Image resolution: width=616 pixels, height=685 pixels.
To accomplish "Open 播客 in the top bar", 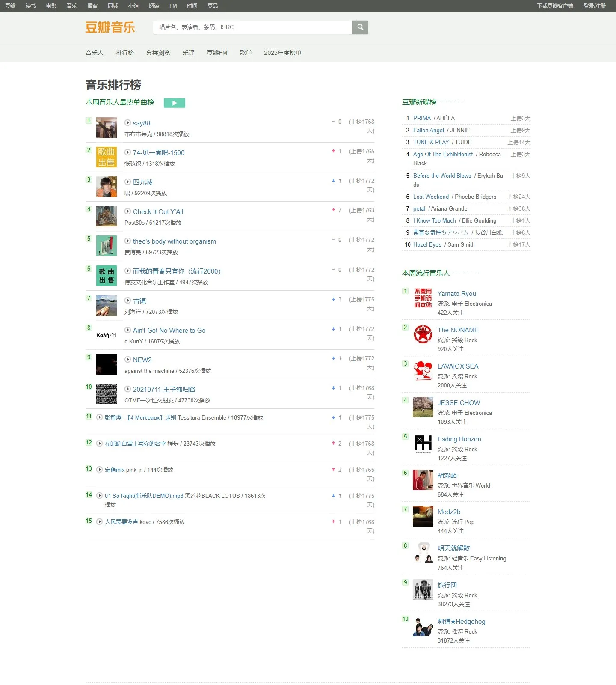I will [92, 6].
